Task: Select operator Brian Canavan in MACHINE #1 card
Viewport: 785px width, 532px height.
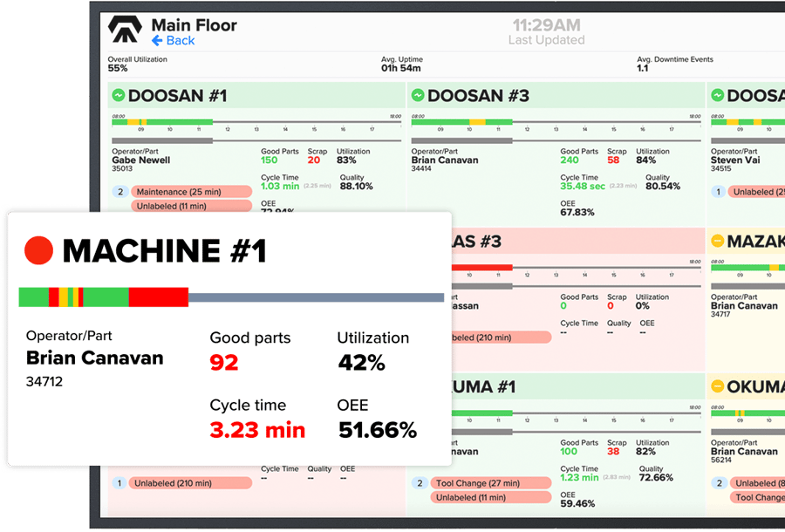Action: (94, 358)
